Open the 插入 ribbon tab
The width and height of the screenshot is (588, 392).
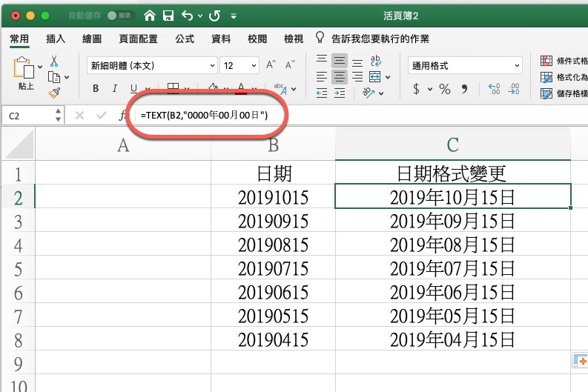pyautogui.click(x=56, y=39)
